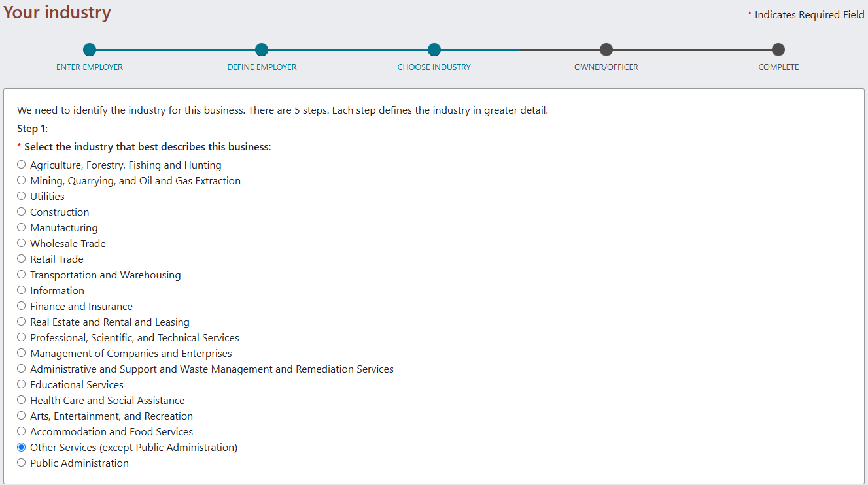Image resolution: width=868 pixels, height=485 pixels.
Task: Click the CHOOSE INDUSTRY step marker
Action: 434,50
